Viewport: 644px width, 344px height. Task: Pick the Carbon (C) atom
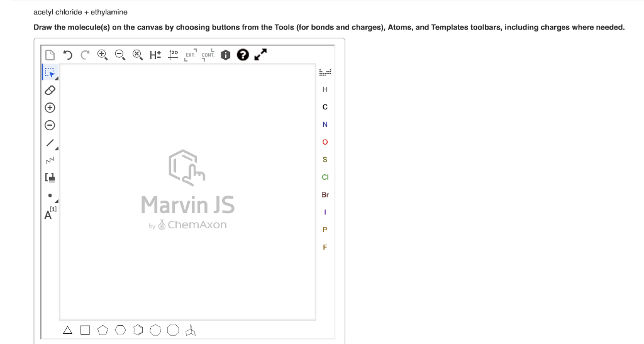[325, 107]
